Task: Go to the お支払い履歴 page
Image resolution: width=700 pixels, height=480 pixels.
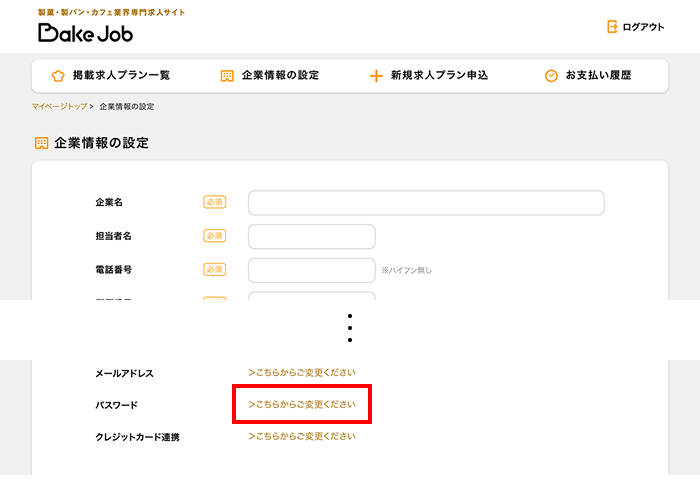Action: (x=598, y=76)
